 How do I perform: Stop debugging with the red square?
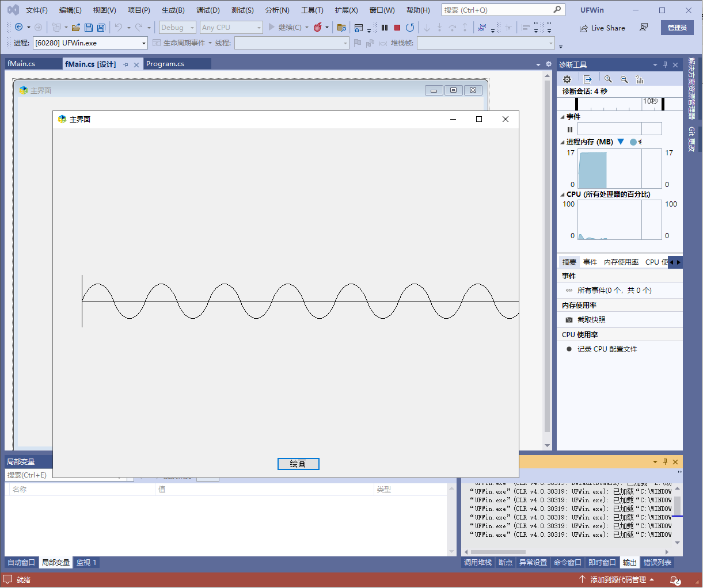(397, 27)
